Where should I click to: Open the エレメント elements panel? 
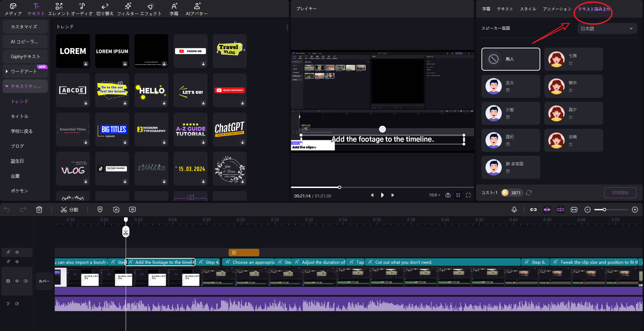pos(59,9)
